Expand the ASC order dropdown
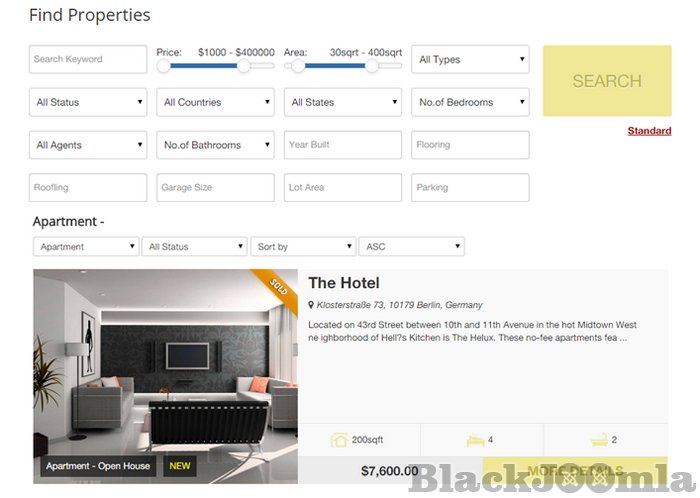This screenshot has height=498, width=700. coord(412,247)
